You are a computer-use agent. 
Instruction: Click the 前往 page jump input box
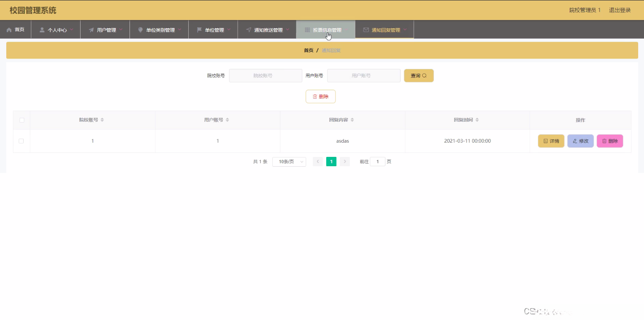(377, 162)
